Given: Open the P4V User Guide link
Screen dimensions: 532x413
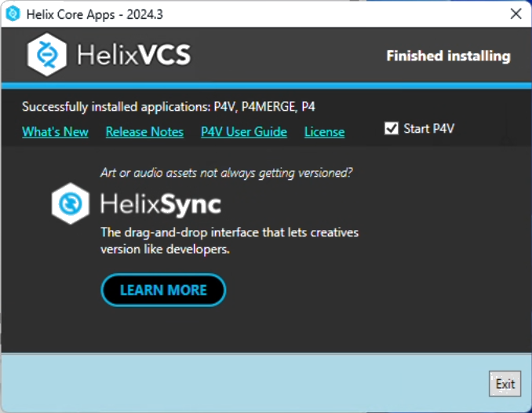Looking at the screenshot, I should [x=244, y=132].
